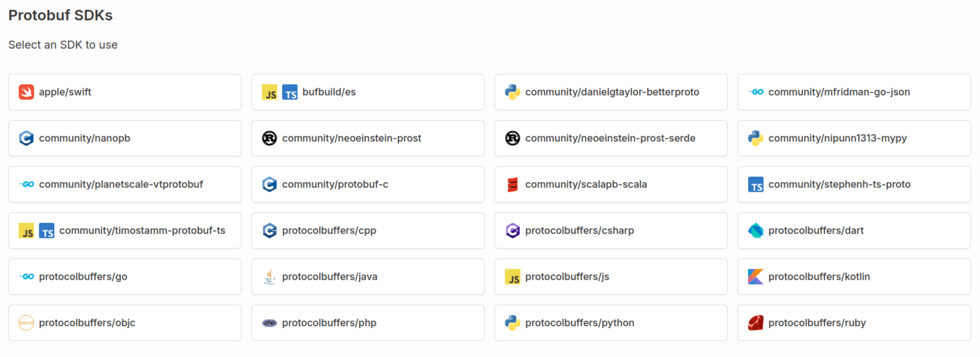Open community/danielgtaylor-betterproto SDK
Image resolution: width=980 pixels, height=357 pixels.
[x=611, y=92]
